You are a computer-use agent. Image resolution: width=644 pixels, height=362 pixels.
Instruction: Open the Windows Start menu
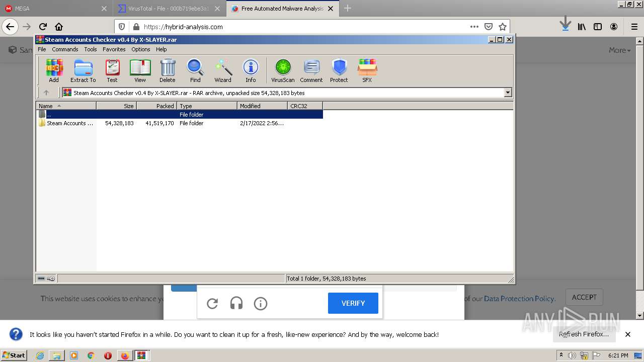14,355
